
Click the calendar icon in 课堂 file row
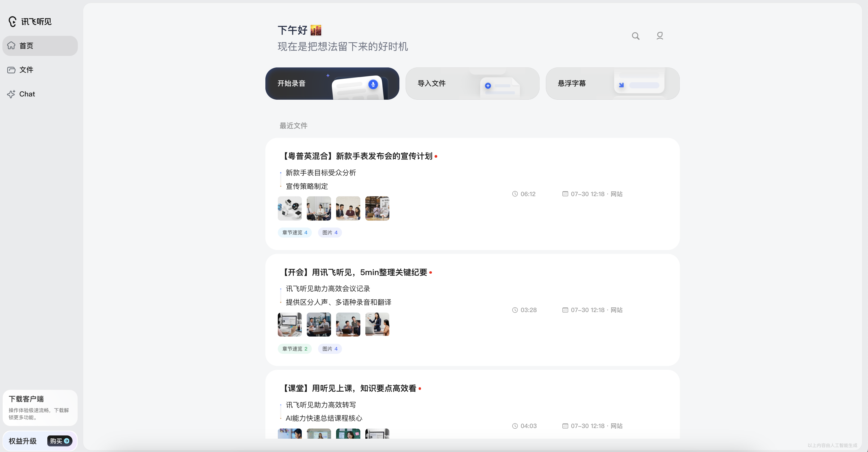pyautogui.click(x=565, y=426)
